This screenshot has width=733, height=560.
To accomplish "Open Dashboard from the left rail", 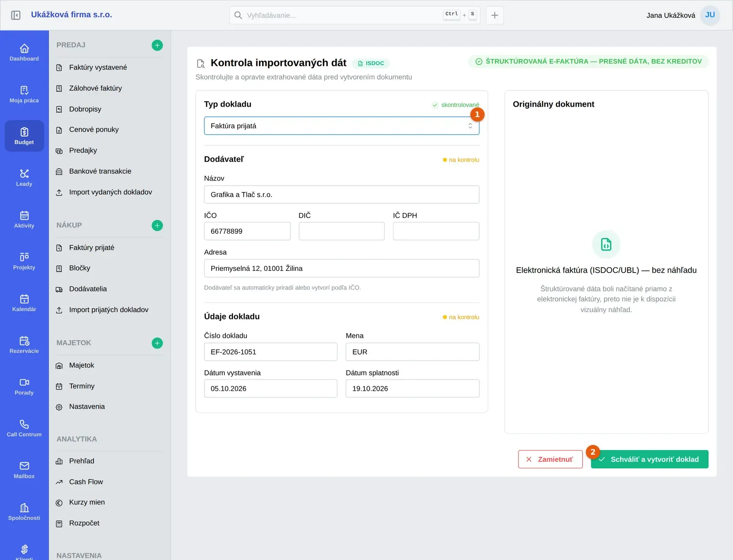I will 24,52.
